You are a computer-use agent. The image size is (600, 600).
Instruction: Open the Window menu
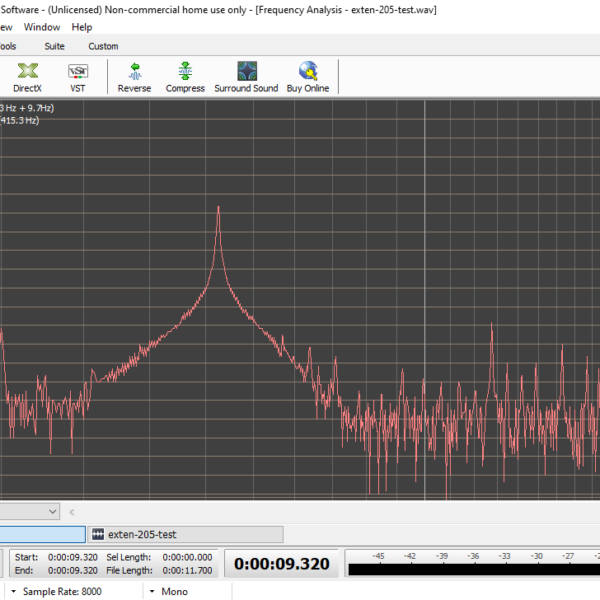point(42,27)
